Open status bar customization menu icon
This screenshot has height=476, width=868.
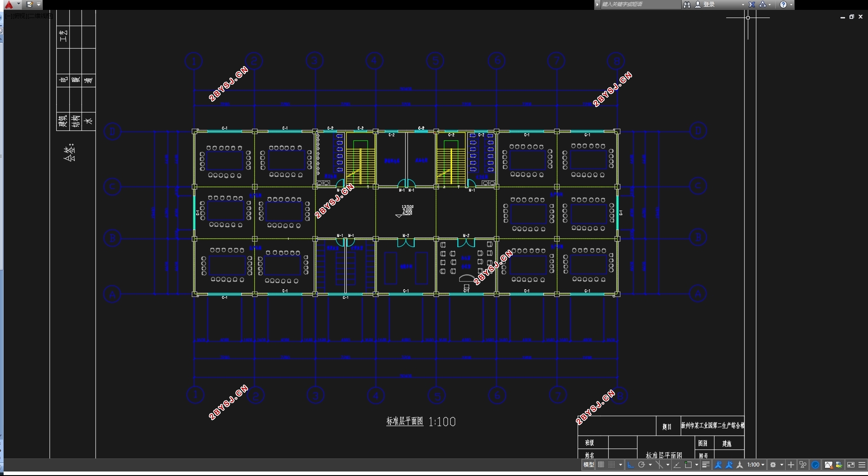862,465
